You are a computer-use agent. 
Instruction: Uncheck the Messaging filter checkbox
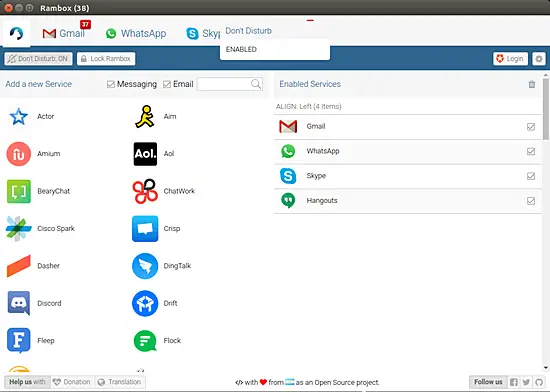coord(111,84)
